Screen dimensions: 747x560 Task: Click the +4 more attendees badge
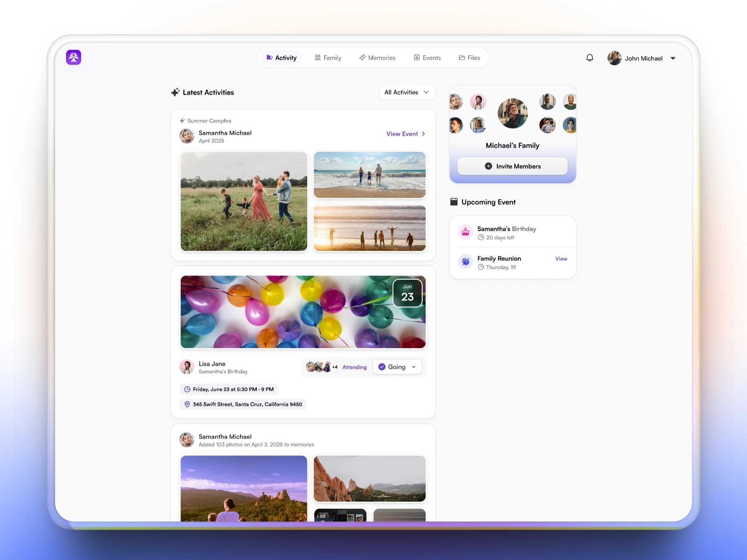pyautogui.click(x=335, y=367)
